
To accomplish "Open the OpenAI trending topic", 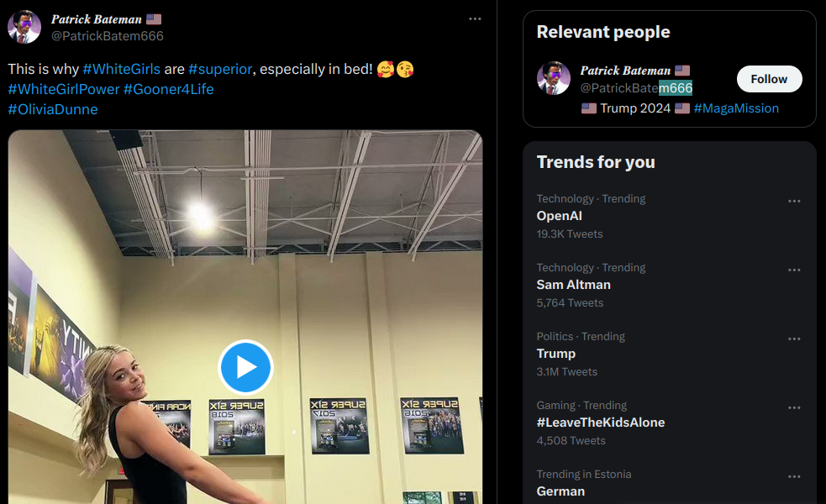I will pyautogui.click(x=560, y=216).
